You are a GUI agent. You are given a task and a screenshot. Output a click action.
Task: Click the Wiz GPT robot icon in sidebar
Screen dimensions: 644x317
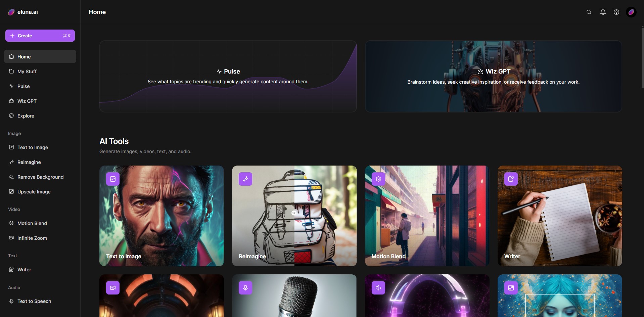[x=11, y=101]
